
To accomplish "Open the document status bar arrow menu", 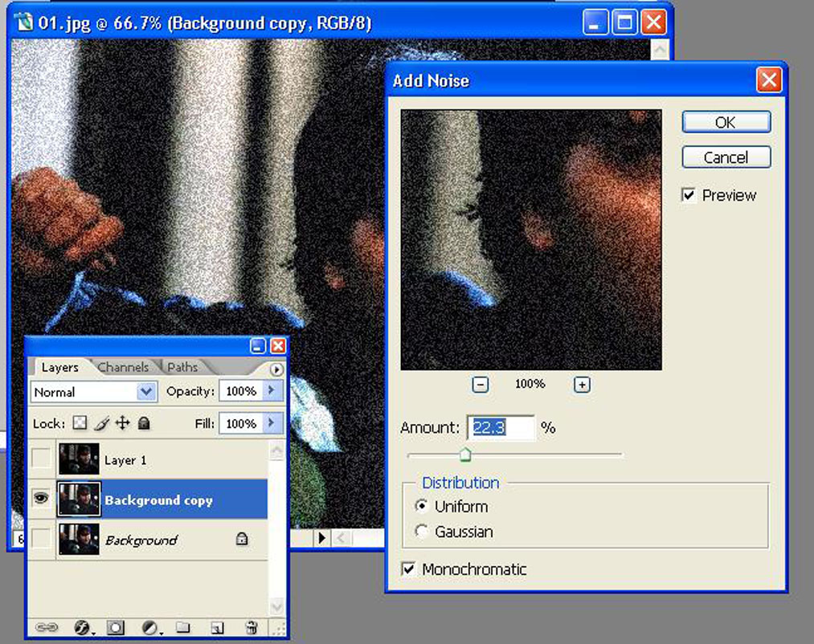I will pos(321,538).
